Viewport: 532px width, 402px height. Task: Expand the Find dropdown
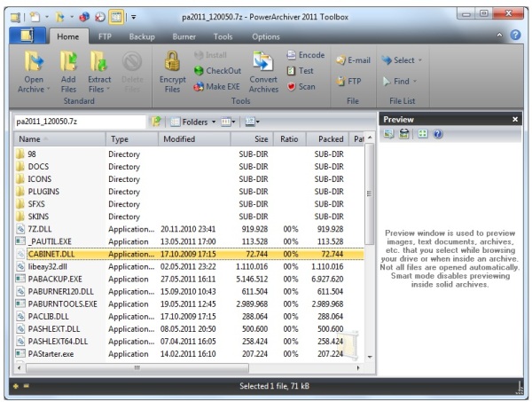click(x=415, y=81)
